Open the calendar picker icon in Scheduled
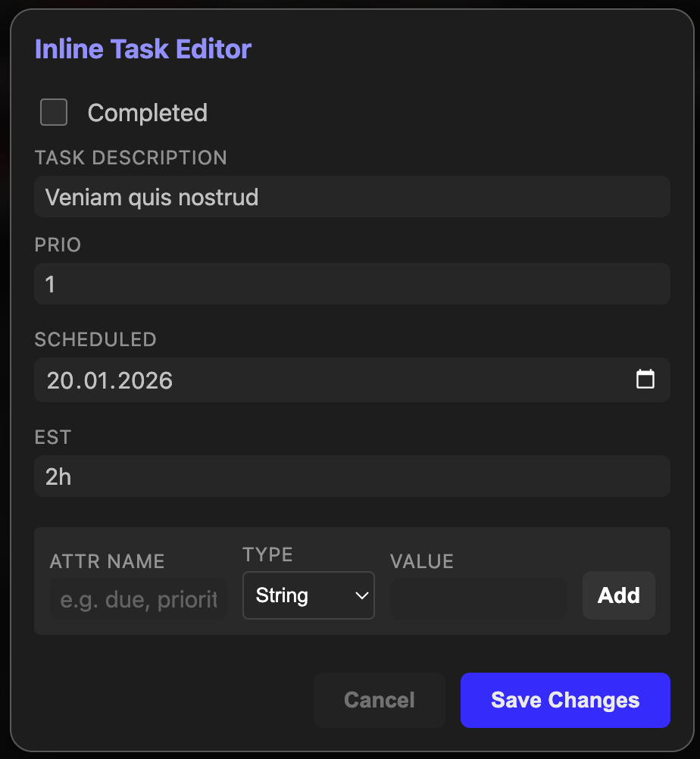The image size is (700, 759). [x=645, y=379]
